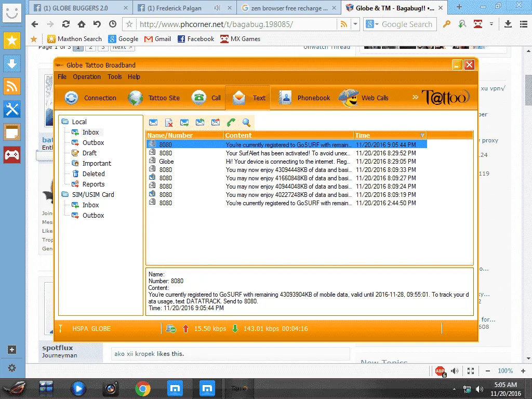Open Downloads arrow in Maxthon sidebar
The width and height of the screenshot is (532, 399).
12,63
